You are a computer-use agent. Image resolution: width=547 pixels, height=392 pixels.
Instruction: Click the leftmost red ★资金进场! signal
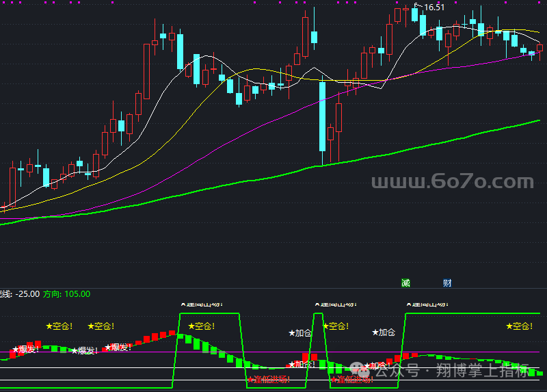point(269,379)
